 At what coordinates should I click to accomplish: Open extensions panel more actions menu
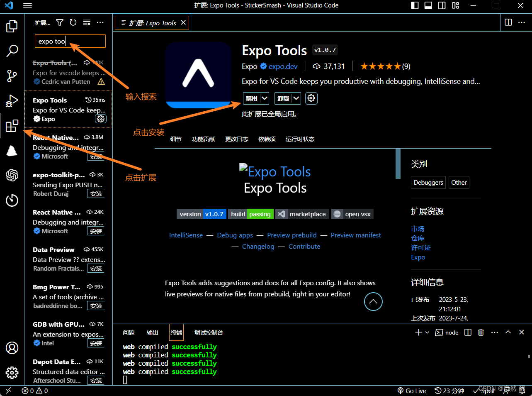(100, 22)
